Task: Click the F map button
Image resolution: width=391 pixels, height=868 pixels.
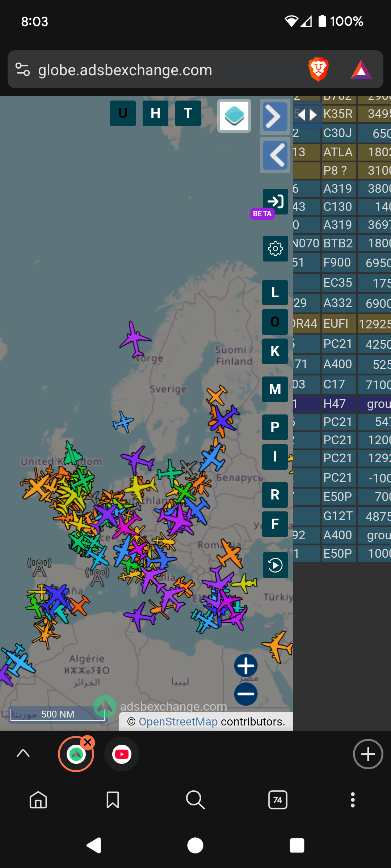Action: (275, 524)
